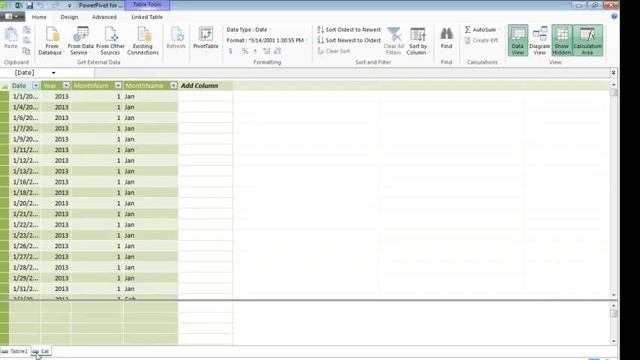Sort Oldest to Newest

click(x=349, y=29)
